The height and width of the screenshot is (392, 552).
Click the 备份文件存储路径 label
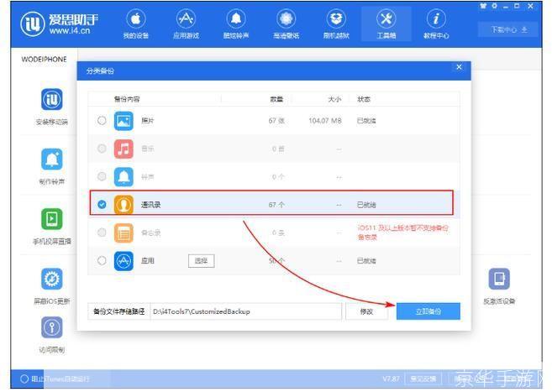click(x=119, y=311)
